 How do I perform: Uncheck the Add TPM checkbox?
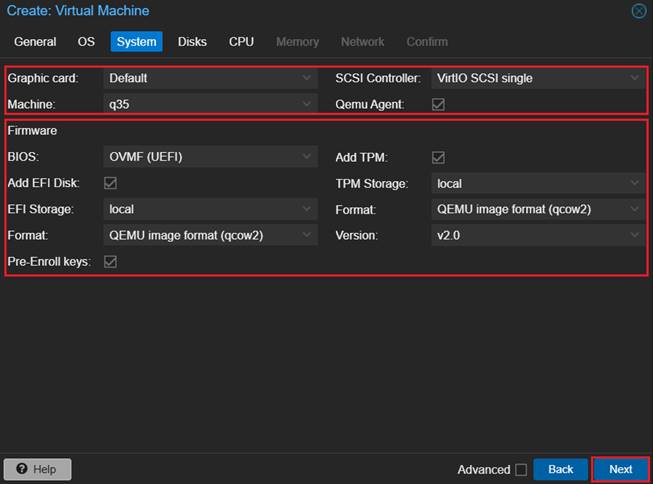pos(438,157)
